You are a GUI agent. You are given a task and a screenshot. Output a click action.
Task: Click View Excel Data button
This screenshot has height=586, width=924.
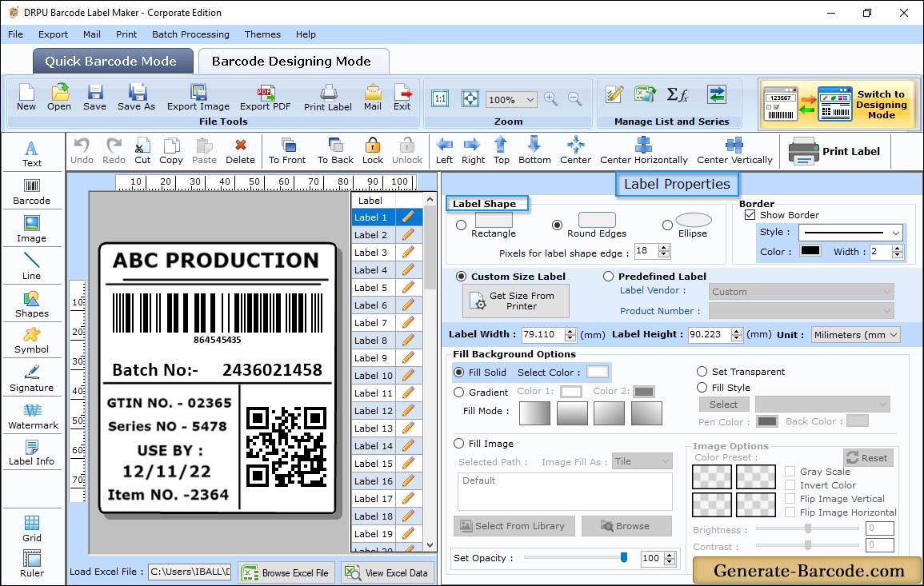387,572
